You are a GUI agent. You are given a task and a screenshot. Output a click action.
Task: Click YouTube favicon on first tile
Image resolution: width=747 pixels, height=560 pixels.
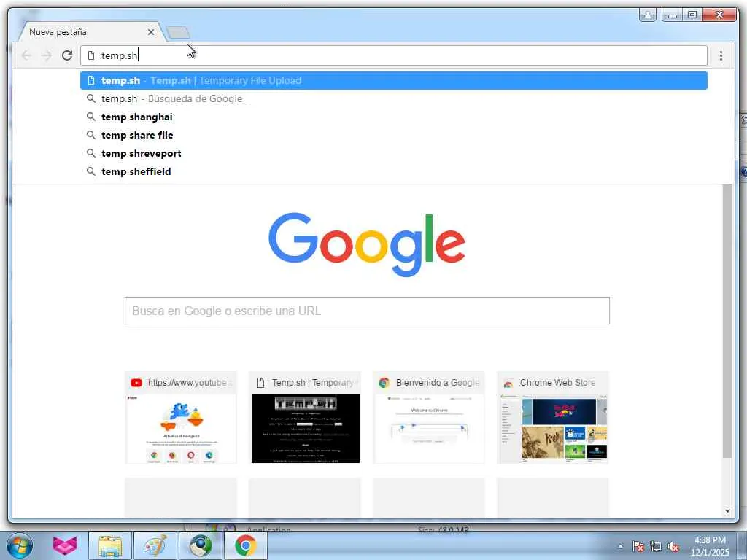[136, 383]
